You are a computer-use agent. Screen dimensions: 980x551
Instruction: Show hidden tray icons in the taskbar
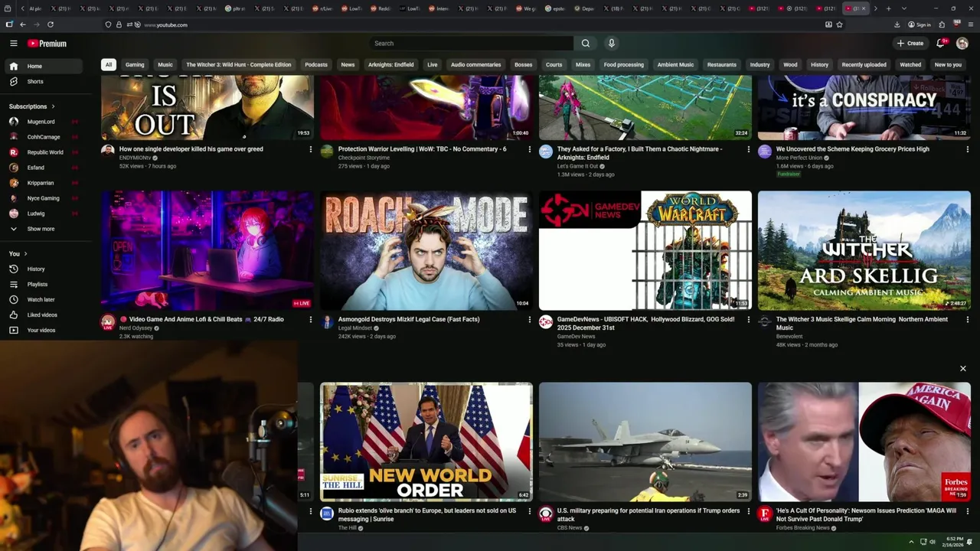[911, 542]
